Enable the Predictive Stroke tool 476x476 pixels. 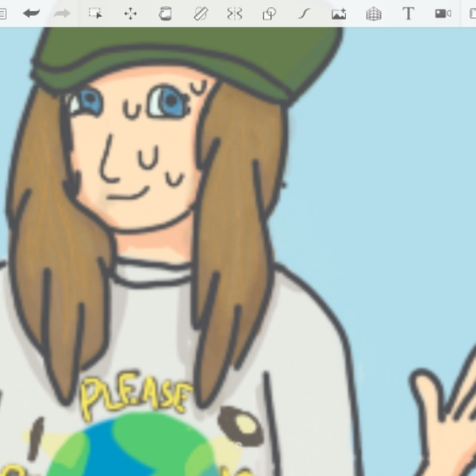point(304,13)
